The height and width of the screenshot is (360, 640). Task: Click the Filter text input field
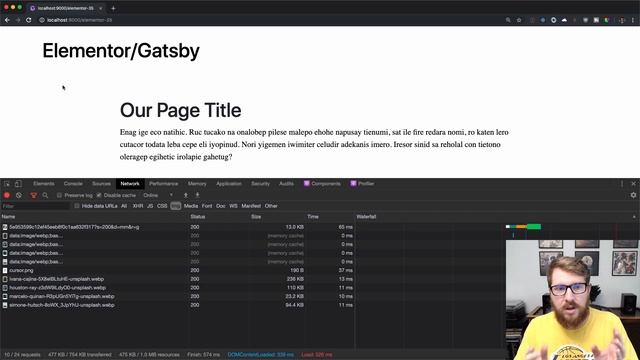coord(36,207)
